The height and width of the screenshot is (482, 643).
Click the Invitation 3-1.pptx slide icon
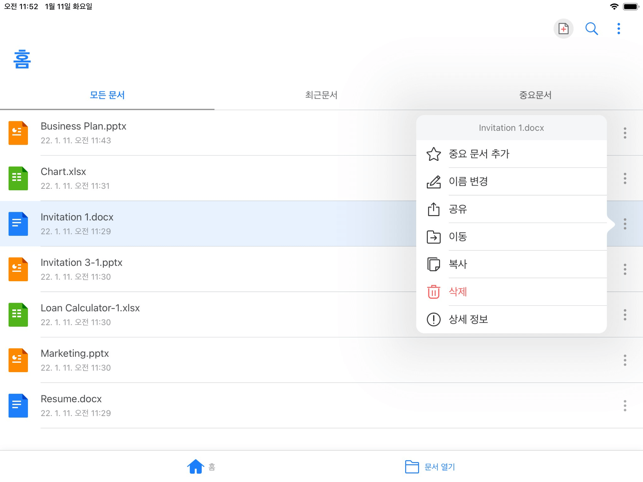[18, 270]
